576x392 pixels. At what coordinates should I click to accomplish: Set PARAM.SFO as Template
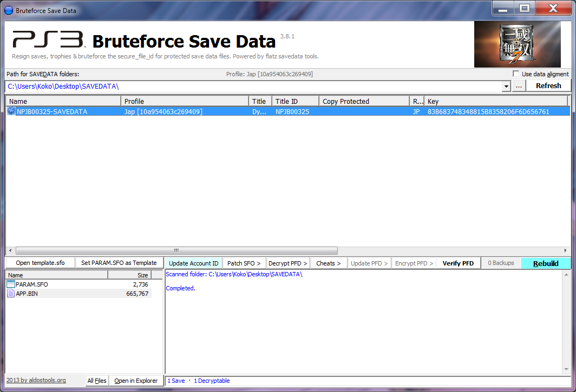point(119,263)
